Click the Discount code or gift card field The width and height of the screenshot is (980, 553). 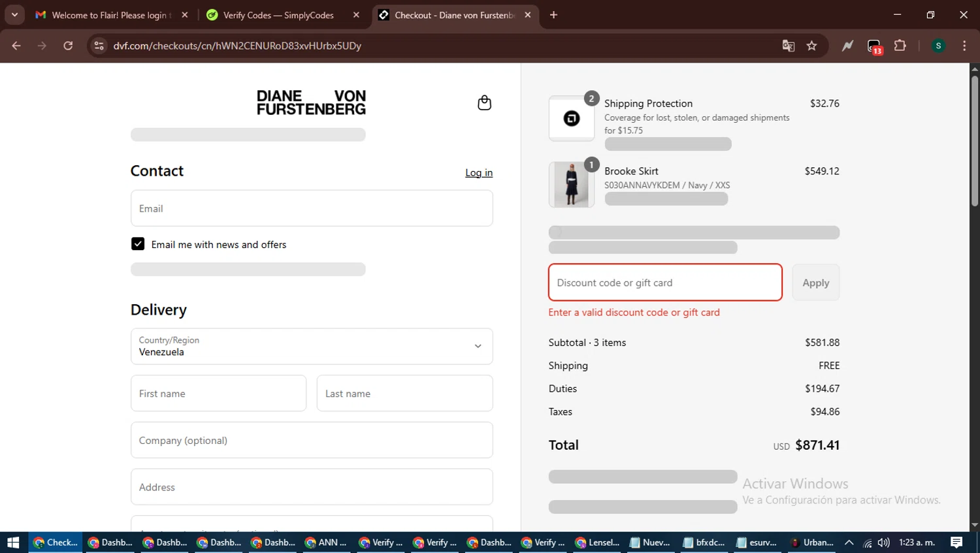click(665, 283)
